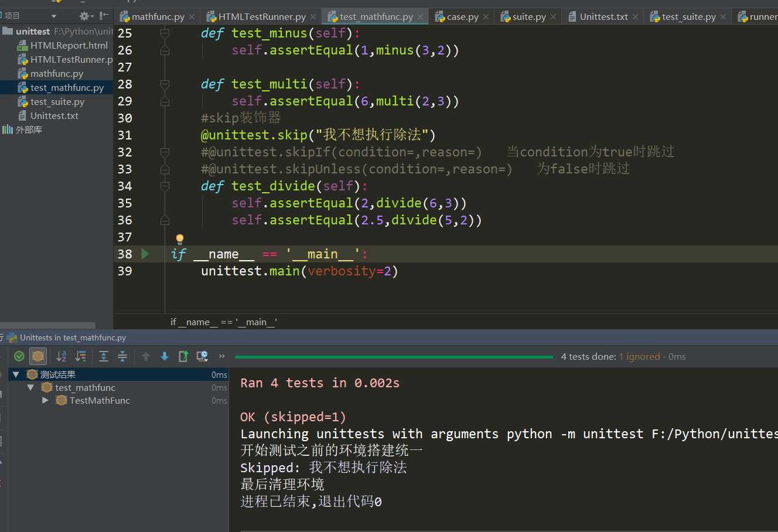
Task: Toggle the show passed tests button
Action: [x=19, y=356]
